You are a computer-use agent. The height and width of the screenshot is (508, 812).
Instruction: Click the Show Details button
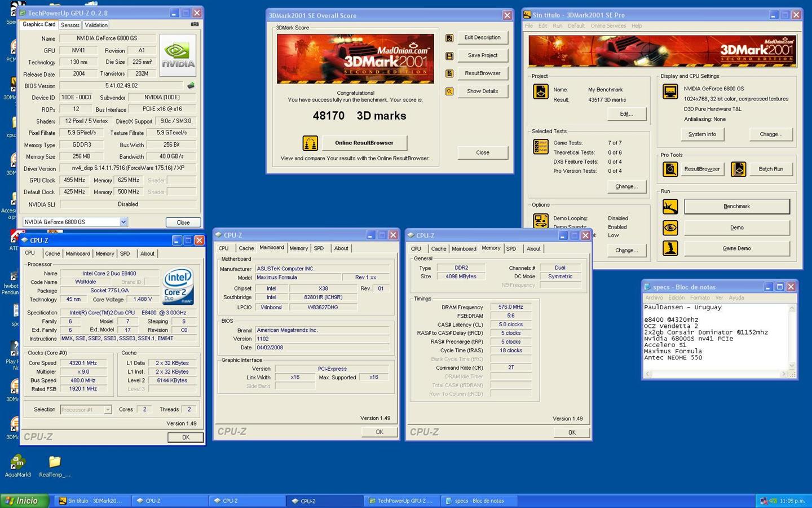[x=483, y=91]
